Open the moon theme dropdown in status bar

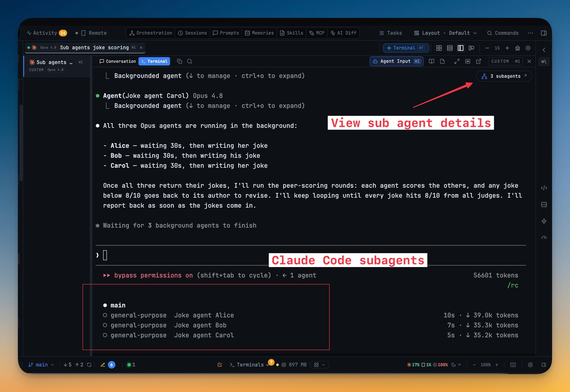456,365
